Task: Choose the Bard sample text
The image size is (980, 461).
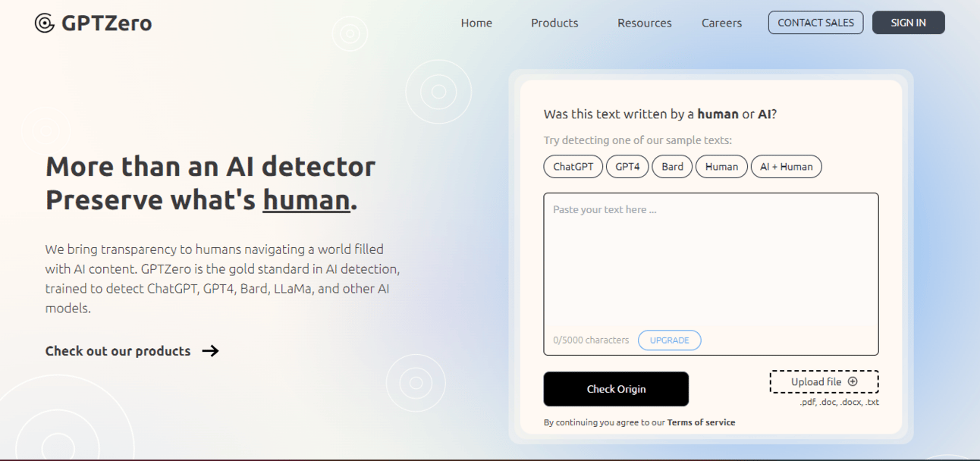Action: (x=672, y=167)
